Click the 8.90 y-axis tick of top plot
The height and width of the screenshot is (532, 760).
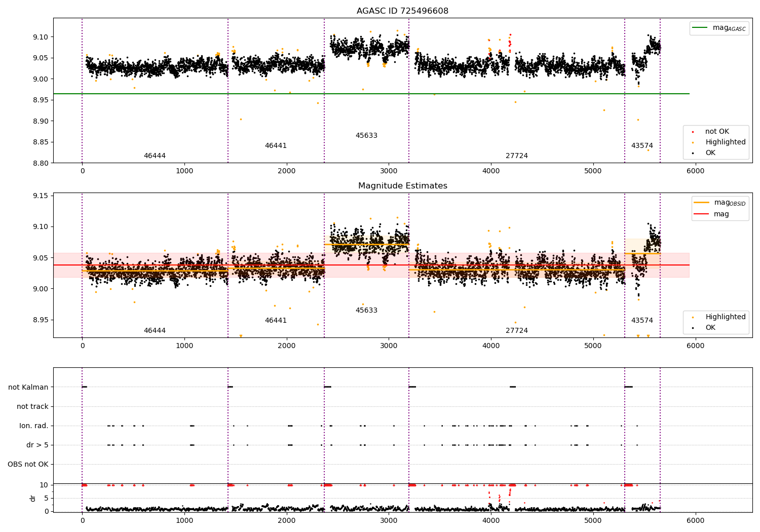pos(42,121)
